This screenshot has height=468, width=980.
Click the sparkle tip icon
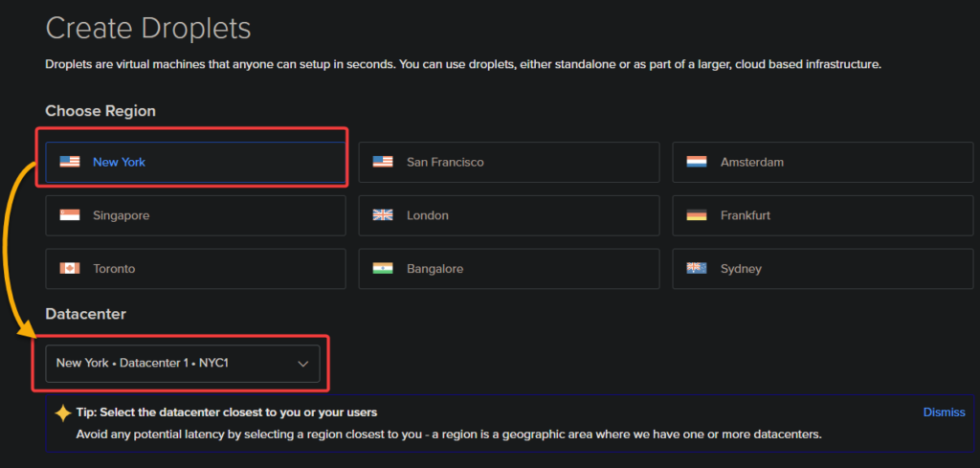(63, 413)
